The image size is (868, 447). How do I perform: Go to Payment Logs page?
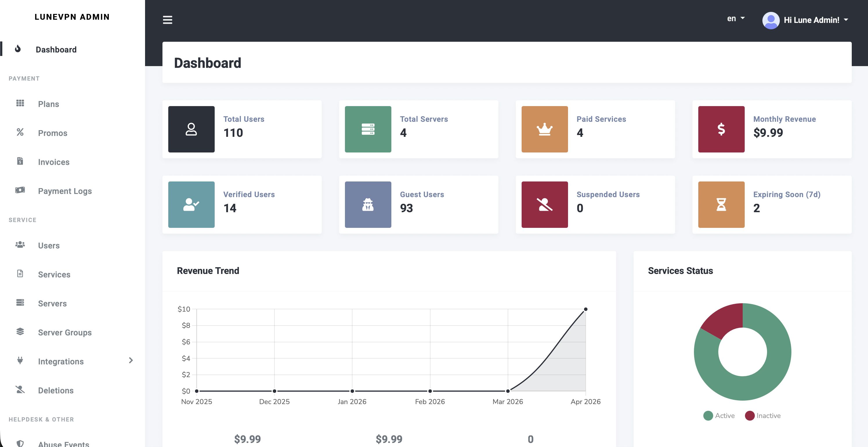(x=65, y=191)
